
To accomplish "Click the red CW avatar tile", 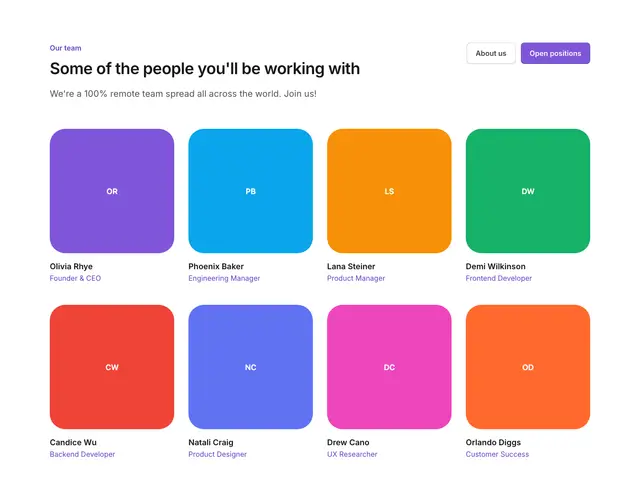I will (x=112, y=367).
